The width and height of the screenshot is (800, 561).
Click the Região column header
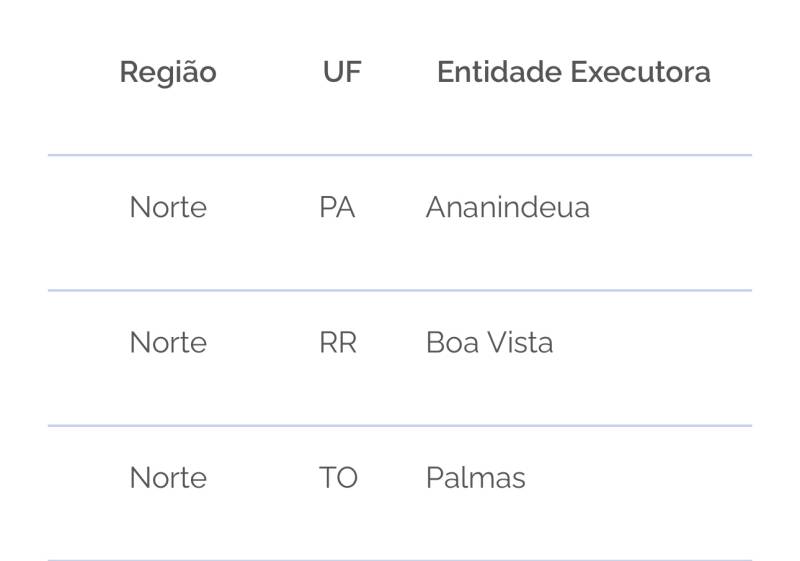[x=168, y=72]
